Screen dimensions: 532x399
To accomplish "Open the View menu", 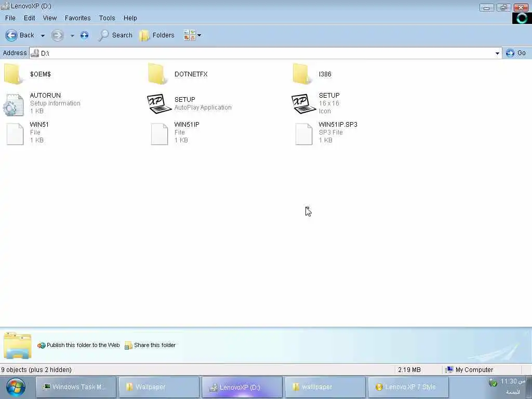I will click(x=49, y=18).
